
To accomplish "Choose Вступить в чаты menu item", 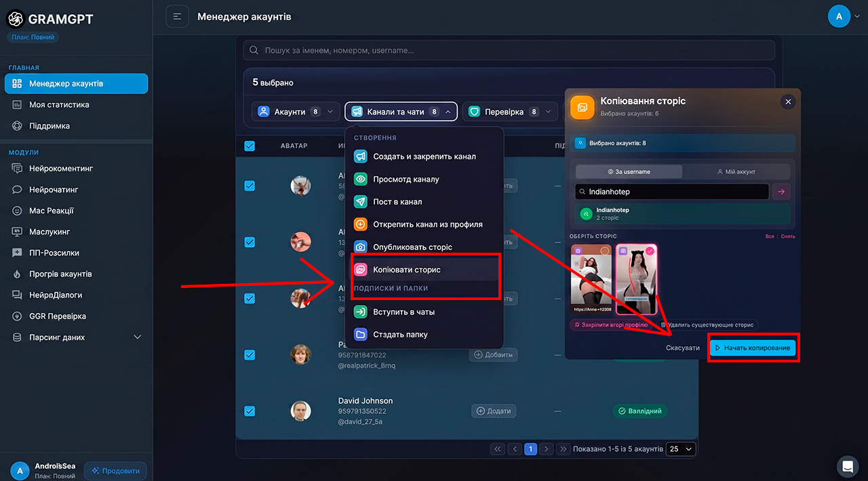I will click(425, 312).
